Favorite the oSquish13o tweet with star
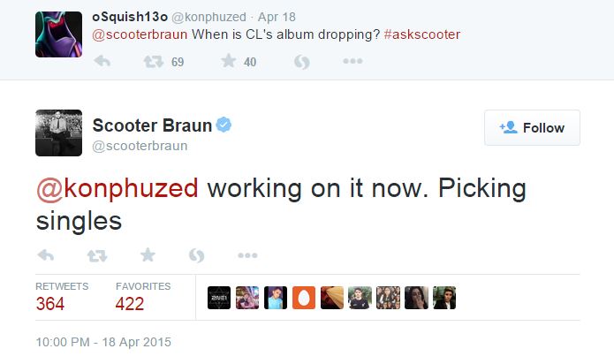614x364 pixels. [x=228, y=62]
